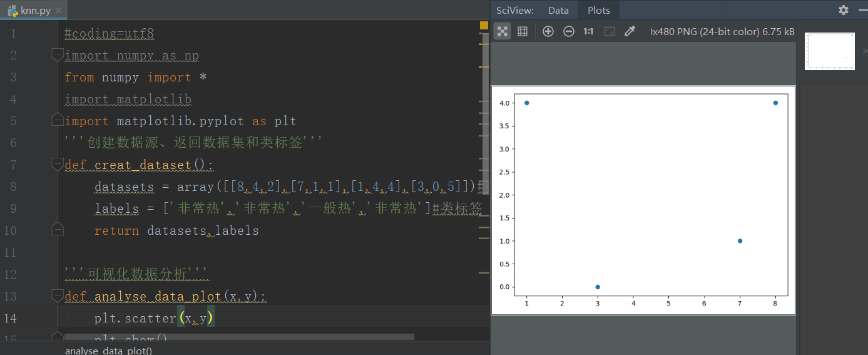Click the top yellow warning mark in error stripe

tap(484, 44)
